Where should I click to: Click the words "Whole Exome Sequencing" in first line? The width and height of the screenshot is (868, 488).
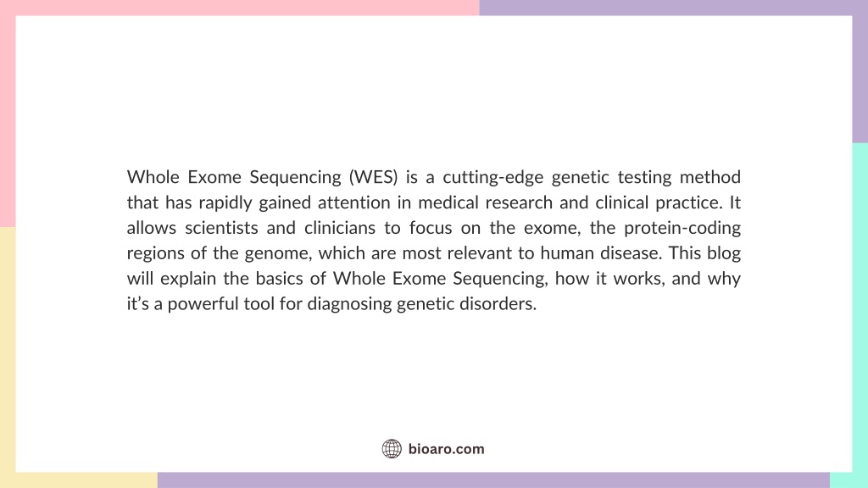[234, 177]
